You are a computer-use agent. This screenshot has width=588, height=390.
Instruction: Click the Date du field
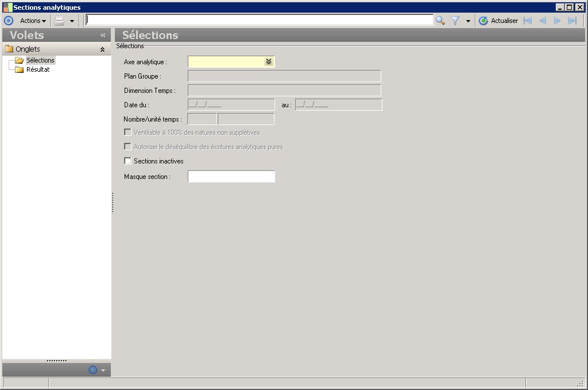point(231,104)
